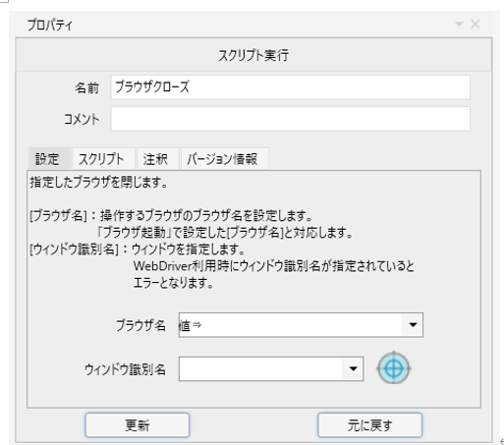Image resolution: width=504 pixels, height=445 pixels.
Task: Click the 元に戻す button
Action: (370, 425)
